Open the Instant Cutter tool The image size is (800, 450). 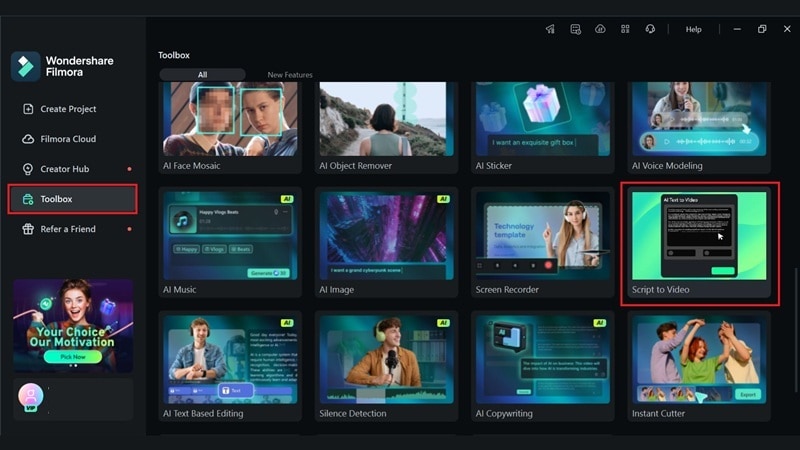point(699,366)
